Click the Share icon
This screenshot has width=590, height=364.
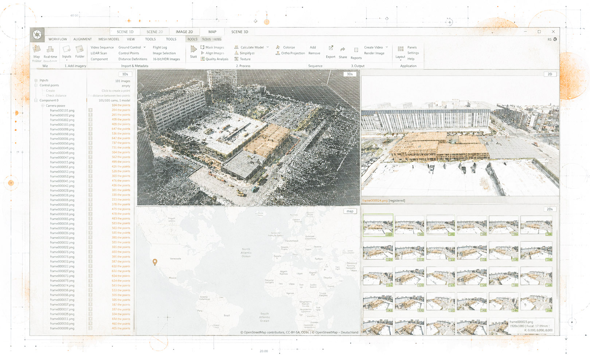343,49
